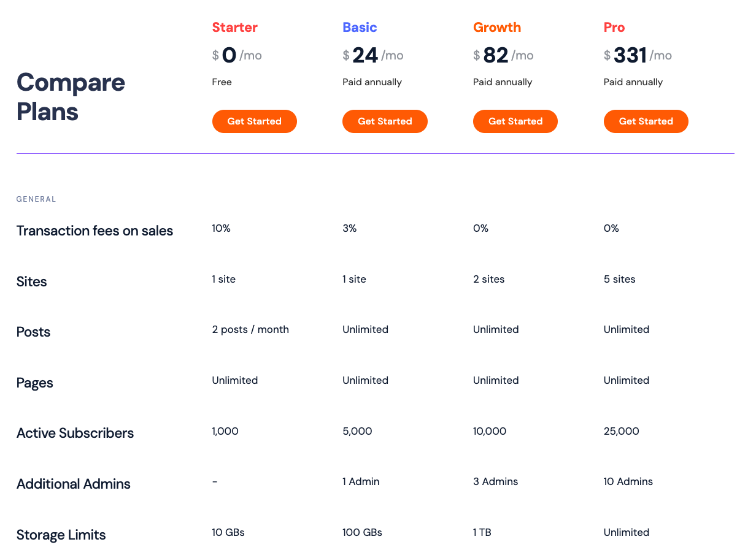
Task: Click the Compare Plans heading
Action: click(x=71, y=97)
